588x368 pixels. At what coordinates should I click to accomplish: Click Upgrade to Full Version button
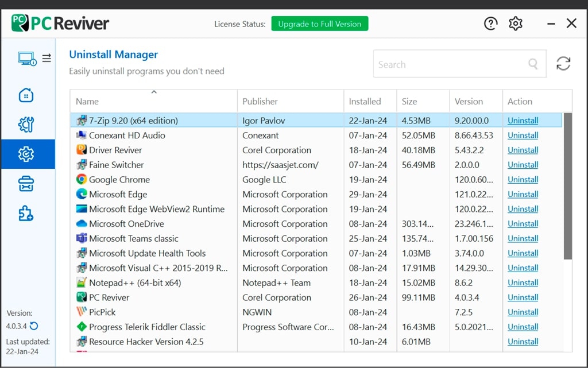[x=319, y=24]
